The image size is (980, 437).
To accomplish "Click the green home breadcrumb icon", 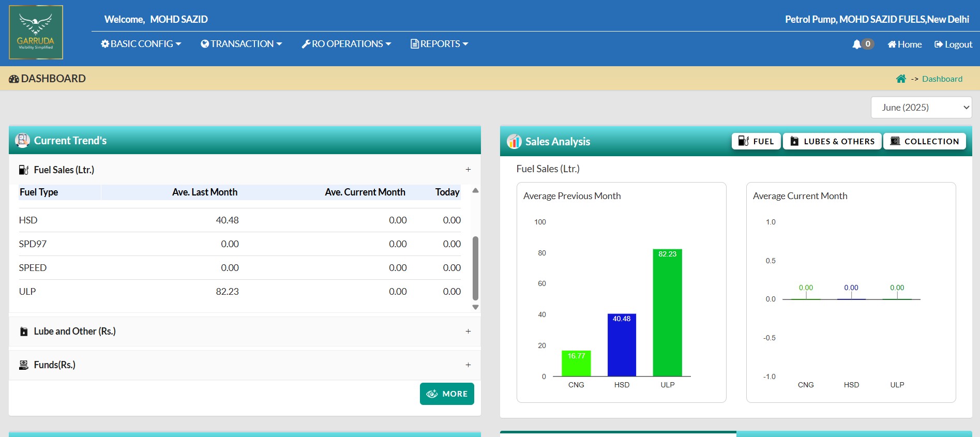I will (901, 79).
